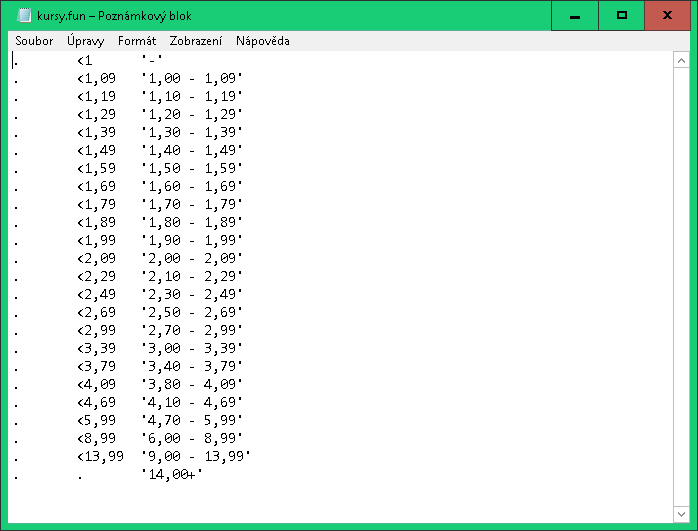
Task: Click the scroll up arrow
Action: [x=681, y=60]
